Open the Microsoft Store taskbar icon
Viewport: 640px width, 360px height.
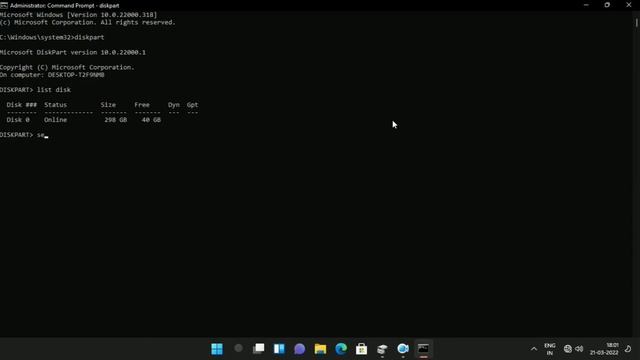pos(361,349)
